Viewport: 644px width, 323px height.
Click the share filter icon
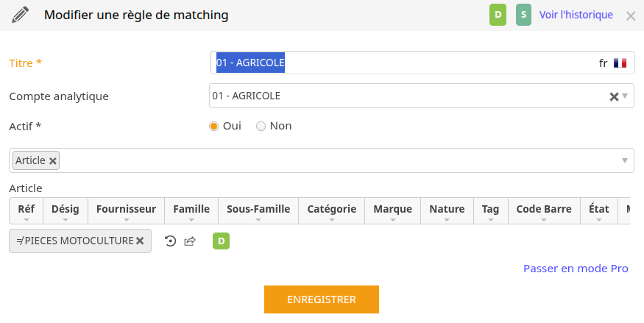(x=190, y=241)
